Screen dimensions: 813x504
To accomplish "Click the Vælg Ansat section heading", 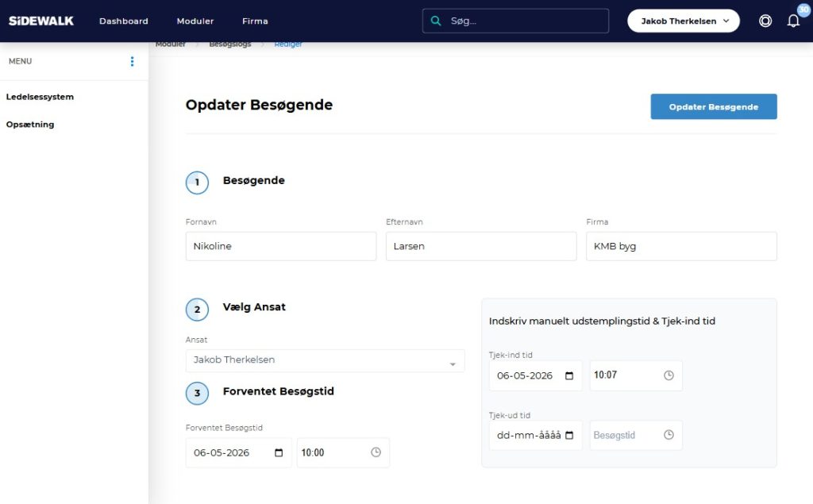I will 254,307.
